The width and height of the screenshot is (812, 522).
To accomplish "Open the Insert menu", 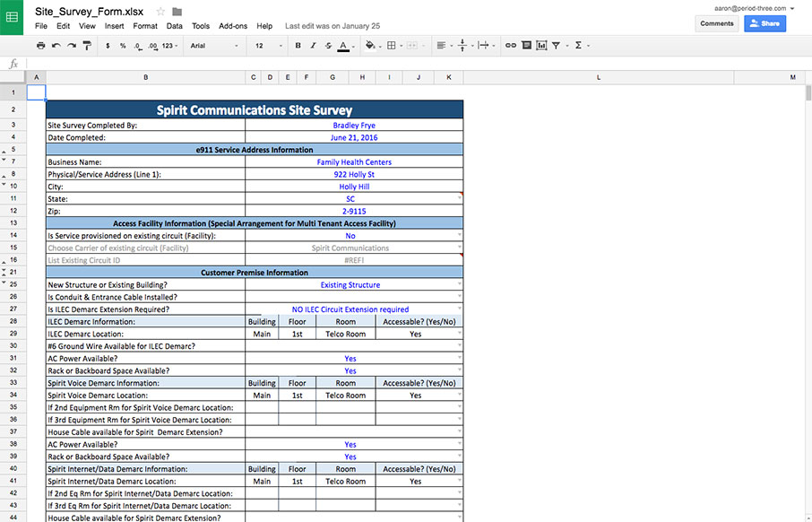I will [114, 26].
